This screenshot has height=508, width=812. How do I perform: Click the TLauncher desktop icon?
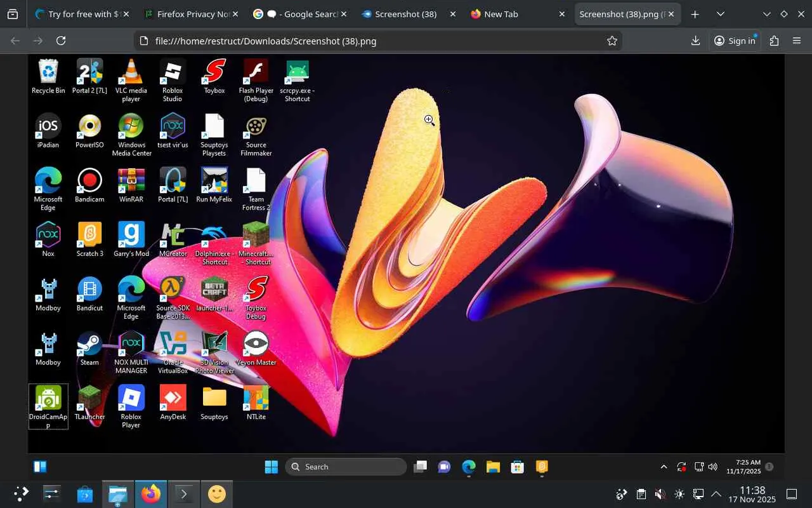point(89,403)
